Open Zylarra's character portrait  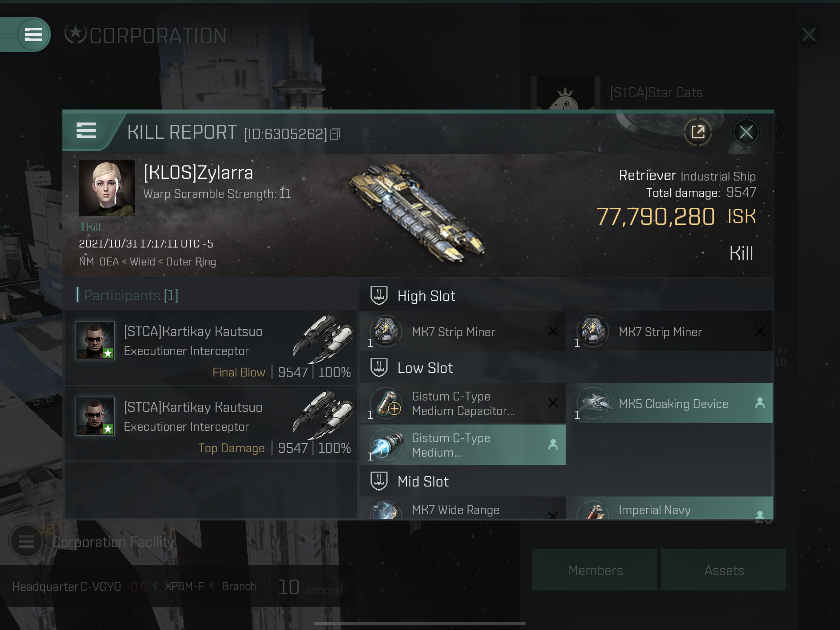pyautogui.click(x=107, y=187)
